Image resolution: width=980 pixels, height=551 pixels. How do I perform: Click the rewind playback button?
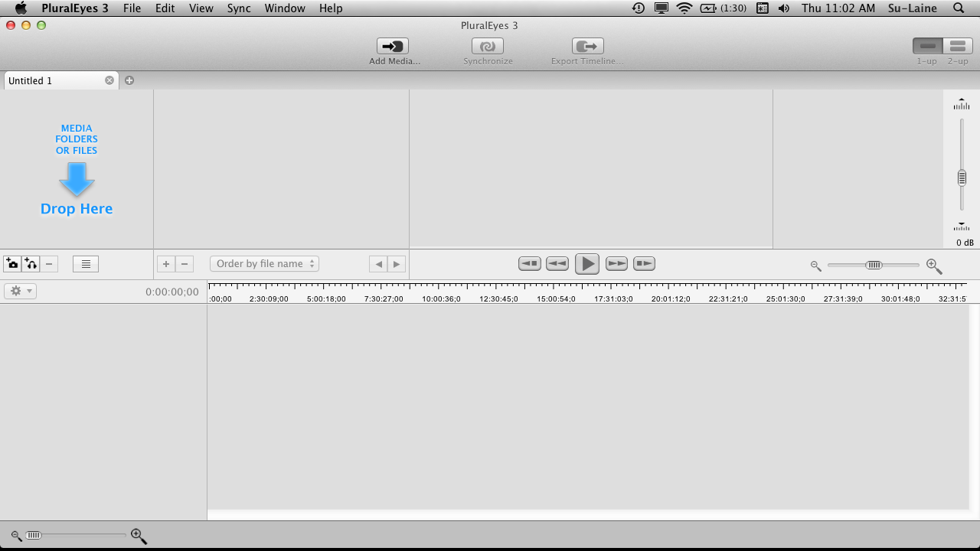click(x=557, y=264)
